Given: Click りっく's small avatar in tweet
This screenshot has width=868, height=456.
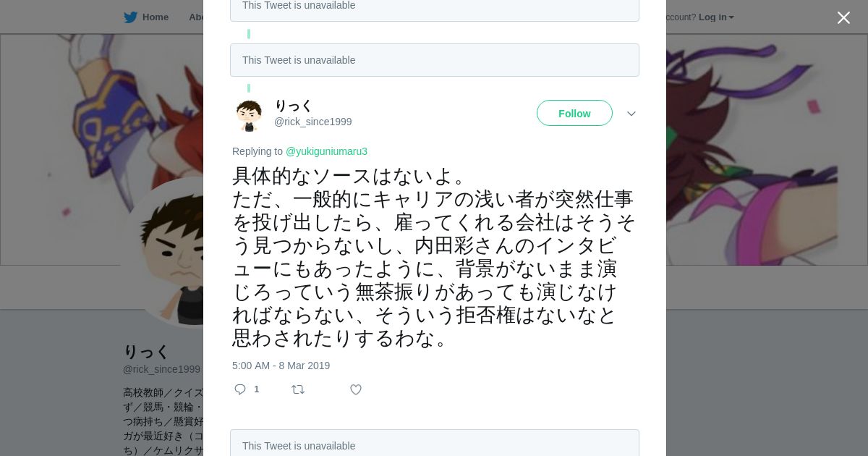Looking at the screenshot, I should tap(249, 115).
